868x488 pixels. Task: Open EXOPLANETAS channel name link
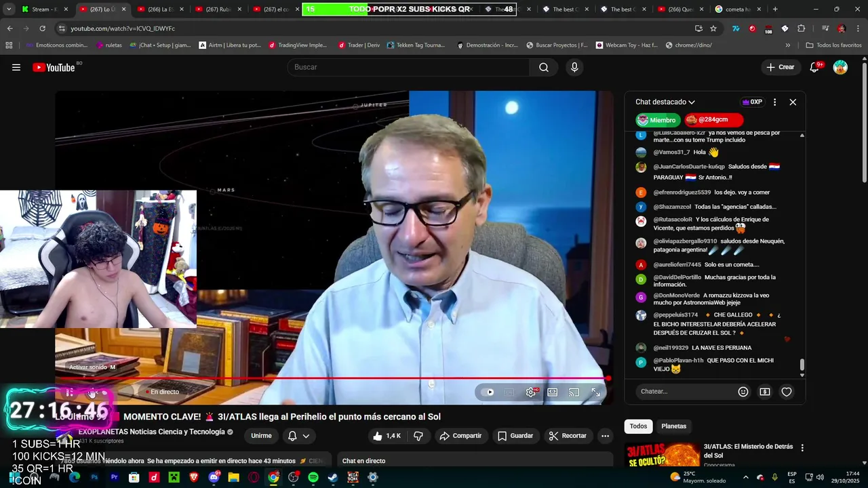[x=151, y=432]
